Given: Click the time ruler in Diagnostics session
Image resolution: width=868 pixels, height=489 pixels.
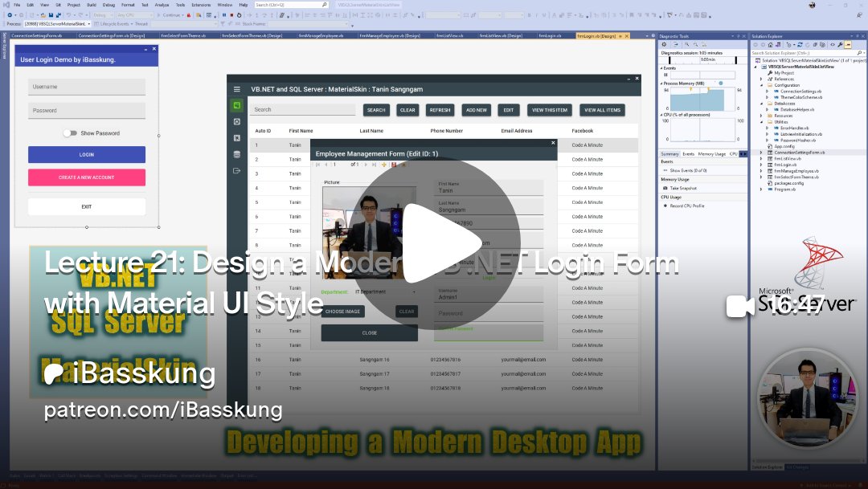Looking at the screenshot, I should [x=702, y=59].
